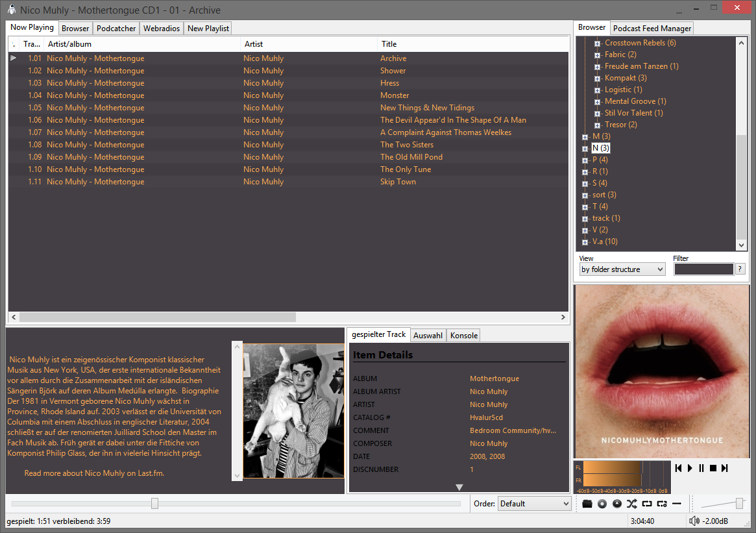Open the Podcatcher tab

click(116, 29)
